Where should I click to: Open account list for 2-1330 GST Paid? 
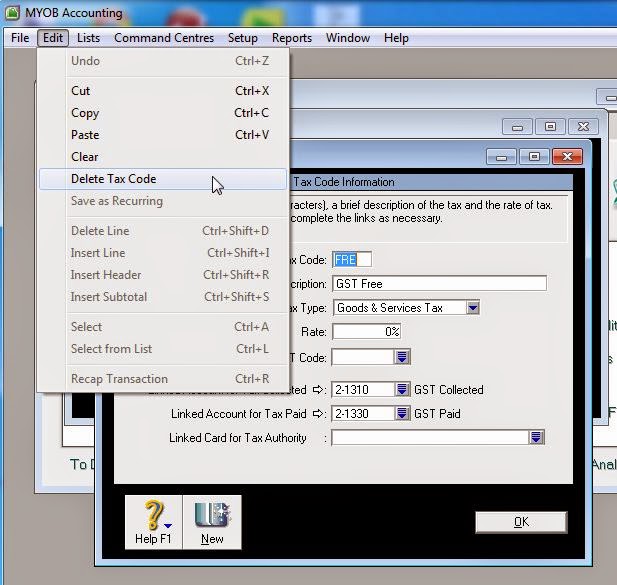coord(402,413)
